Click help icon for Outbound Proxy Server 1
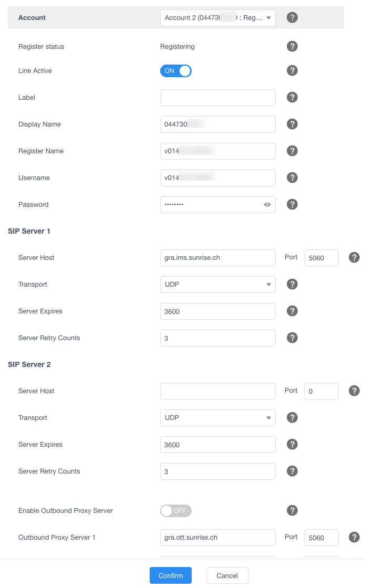 tap(354, 537)
